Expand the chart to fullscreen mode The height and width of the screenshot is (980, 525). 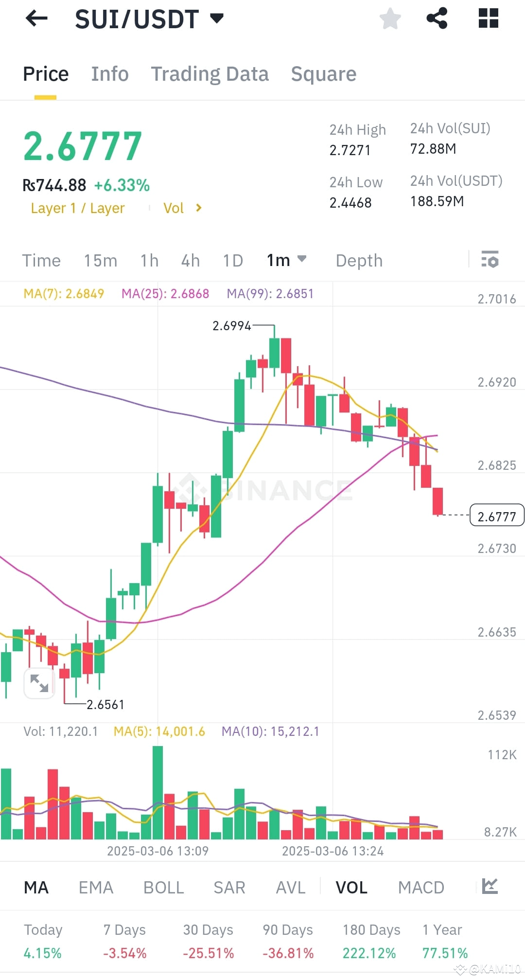pos(39,683)
